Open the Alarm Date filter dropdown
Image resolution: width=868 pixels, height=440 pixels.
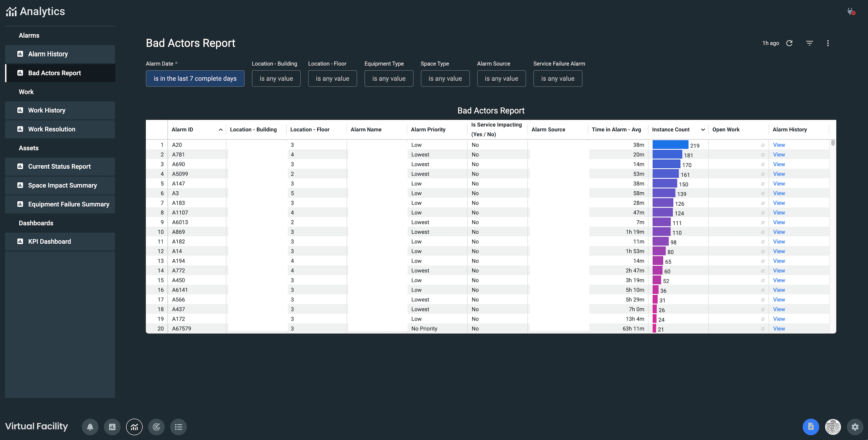coord(195,78)
